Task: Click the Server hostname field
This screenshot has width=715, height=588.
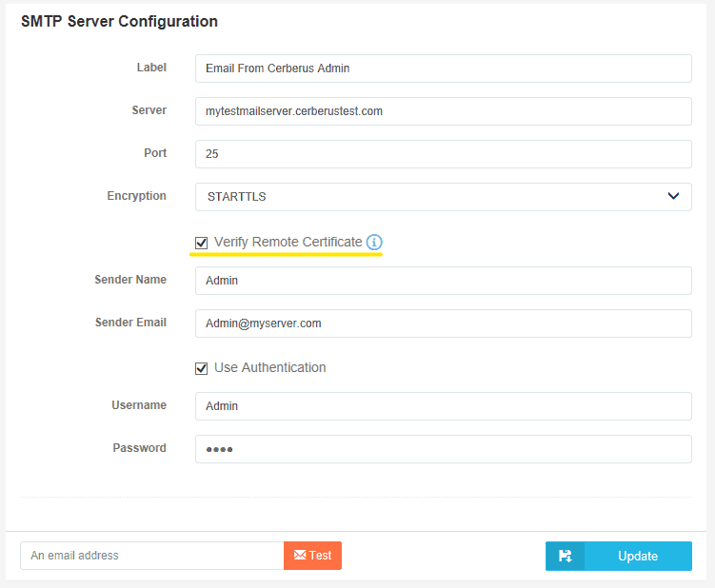Action: tap(444, 111)
